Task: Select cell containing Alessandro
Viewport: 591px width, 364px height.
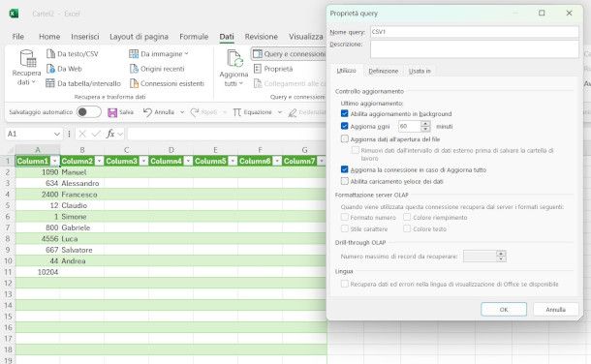Action: pos(81,183)
